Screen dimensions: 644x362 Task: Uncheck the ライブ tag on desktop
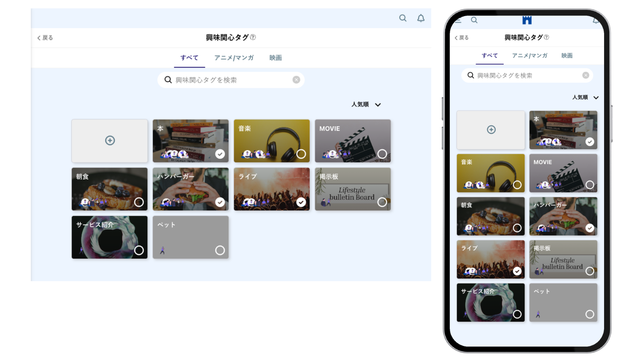click(301, 202)
